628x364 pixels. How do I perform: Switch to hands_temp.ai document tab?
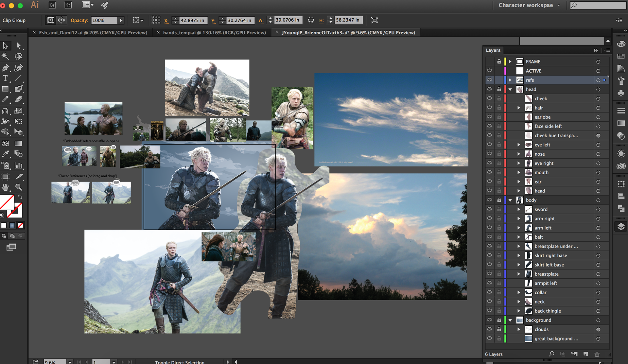coord(215,33)
